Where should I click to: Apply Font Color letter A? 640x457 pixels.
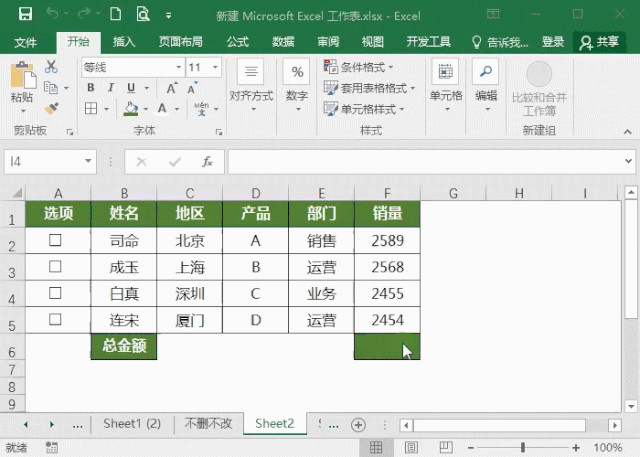(x=162, y=109)
